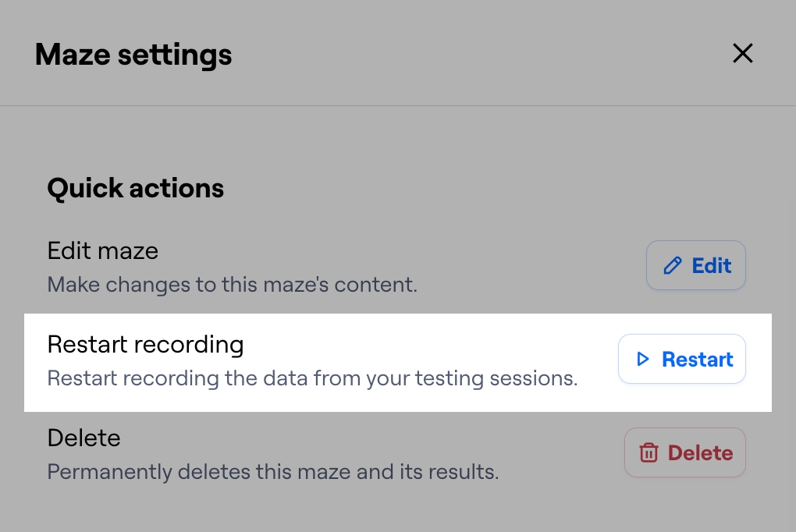Click inside the Edit maze row
796x532 pixels.
pyautogui.click(x=312, y=267)
